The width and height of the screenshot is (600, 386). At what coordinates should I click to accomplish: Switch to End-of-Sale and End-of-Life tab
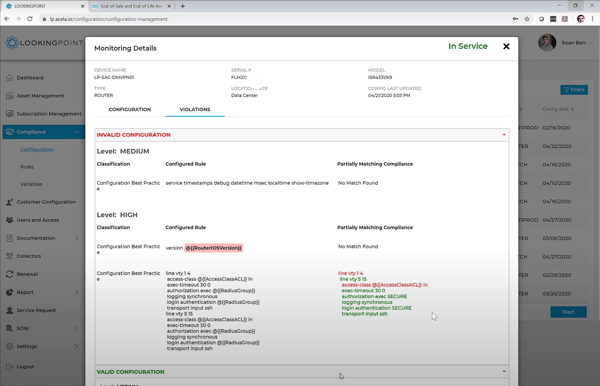click(x=132, y=6)
